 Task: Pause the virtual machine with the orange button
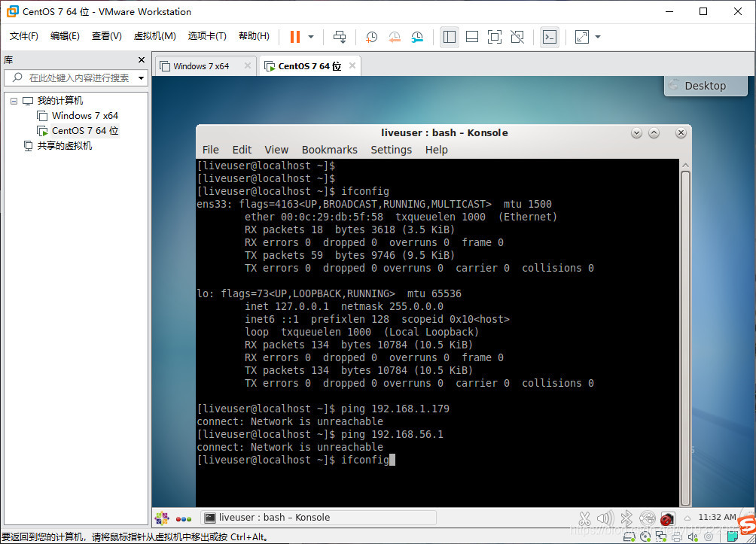coord(295,37)
